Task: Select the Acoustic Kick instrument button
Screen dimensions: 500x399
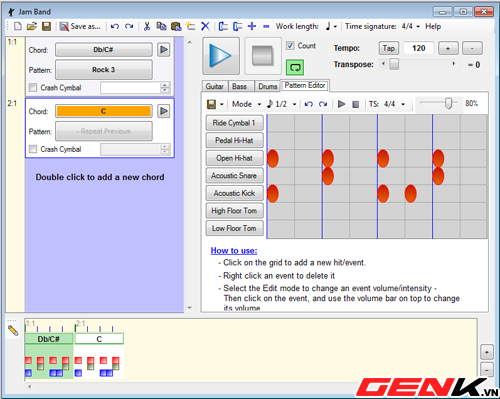Action: pyautogui.click(x=235, y=193)
